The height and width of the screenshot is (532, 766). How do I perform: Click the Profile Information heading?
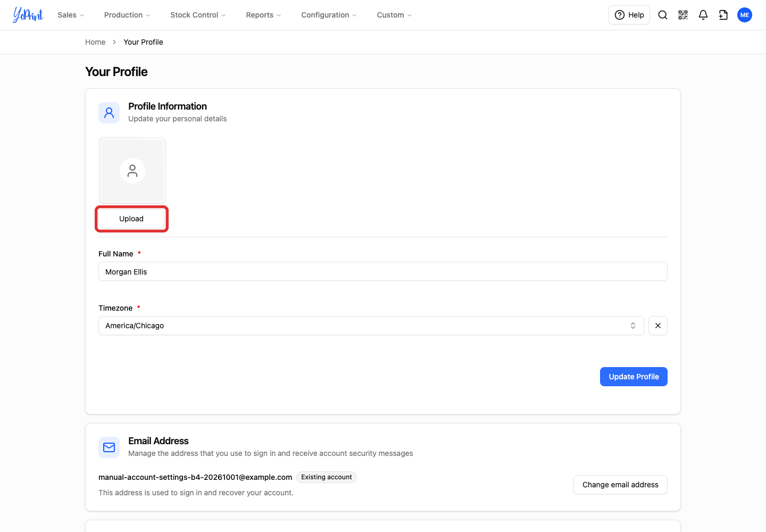168,106
